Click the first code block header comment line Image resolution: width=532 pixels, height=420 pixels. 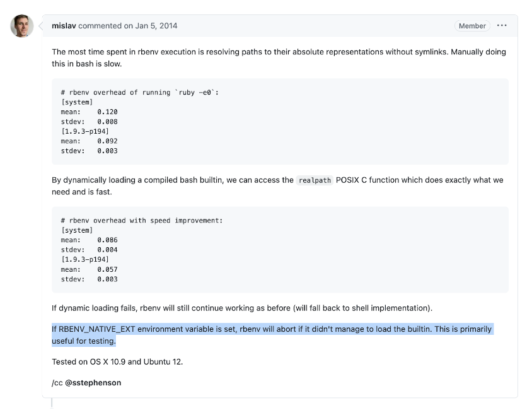click(x=140, y=92)
